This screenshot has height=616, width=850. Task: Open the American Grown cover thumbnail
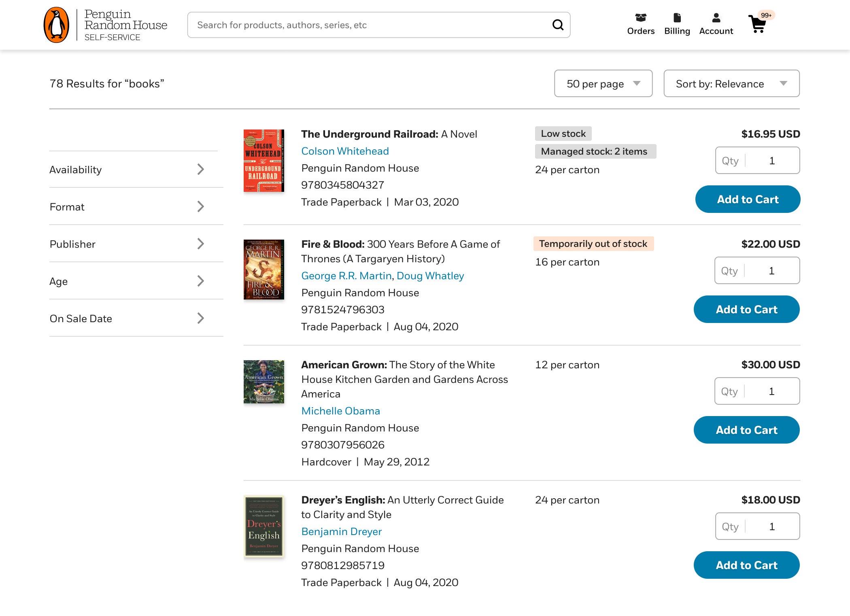tap(264, 382)
